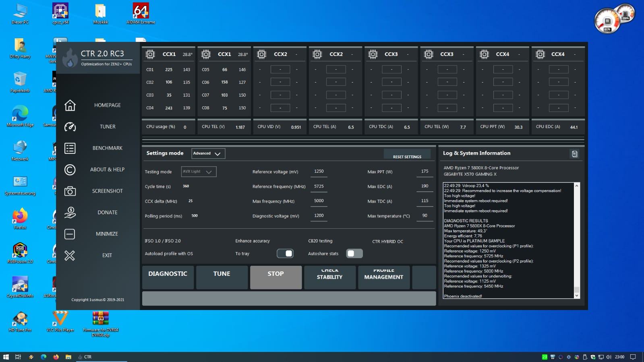Image resolution: width=644 pixels, height=362 pixels.
Task: Open VLC Plus Player desktop shortcut
Action: (60, 321)
